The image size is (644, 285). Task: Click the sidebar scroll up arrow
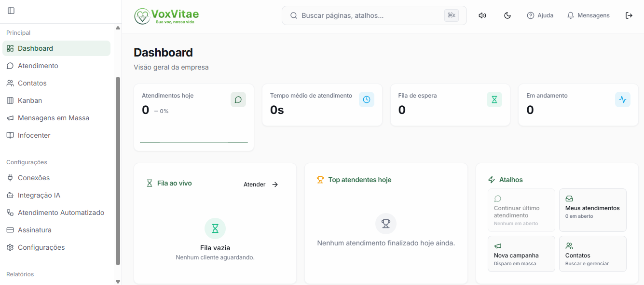(118, 28)
